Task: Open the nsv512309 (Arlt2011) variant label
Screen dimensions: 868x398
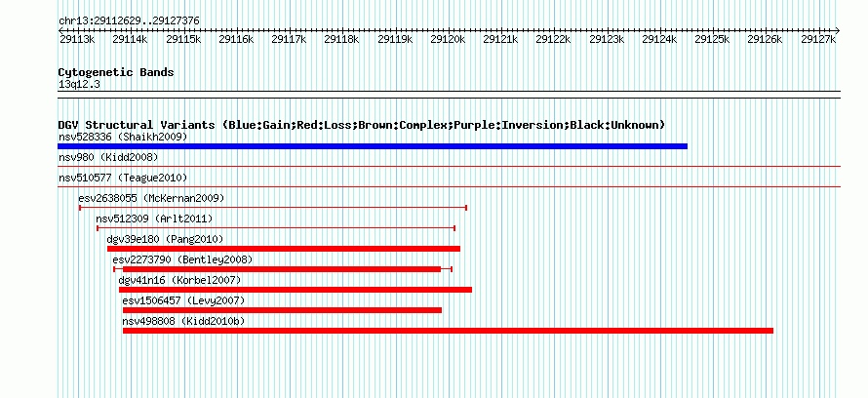Action: click(154, 219)
